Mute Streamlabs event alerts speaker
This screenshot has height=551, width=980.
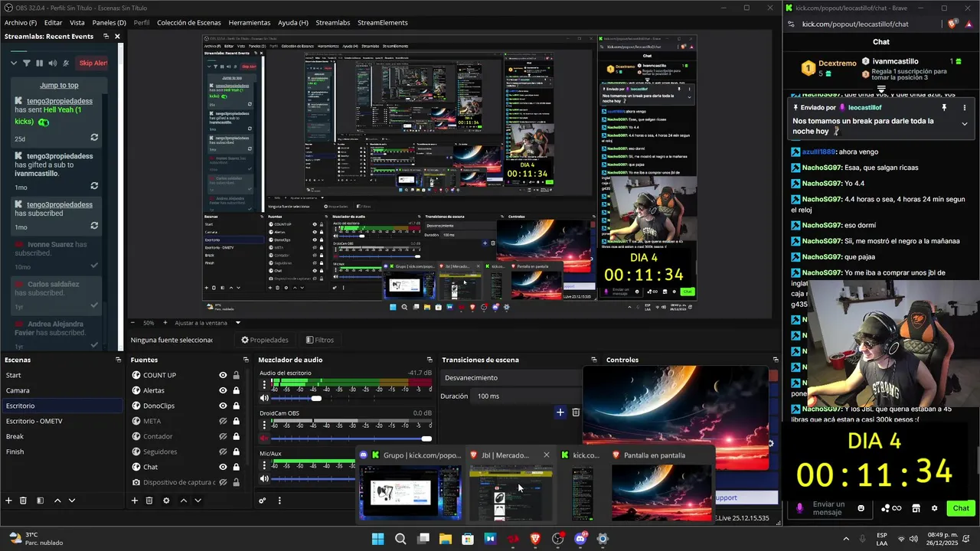coord(53,63)
